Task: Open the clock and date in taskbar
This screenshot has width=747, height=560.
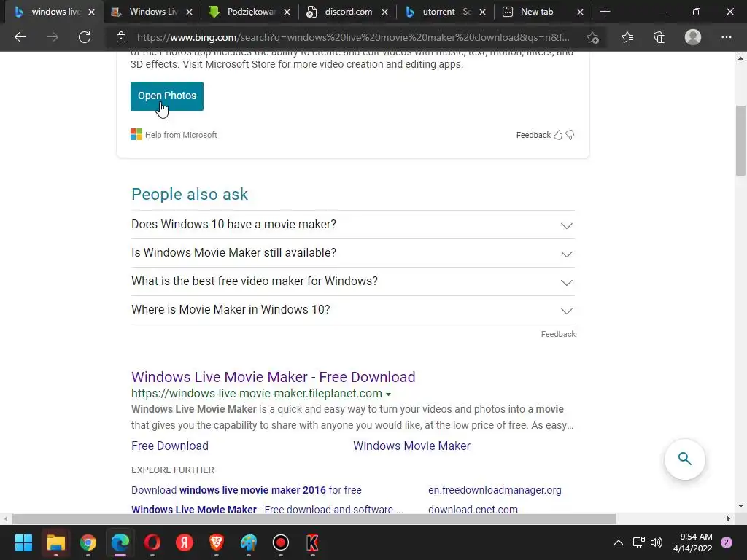Action: coord(692,542)
